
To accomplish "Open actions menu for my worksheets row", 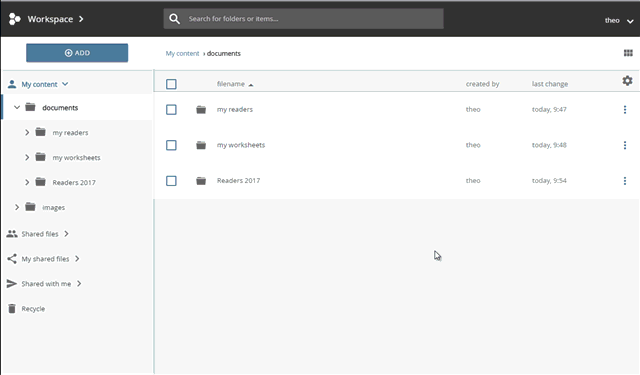I will point(625,145).
